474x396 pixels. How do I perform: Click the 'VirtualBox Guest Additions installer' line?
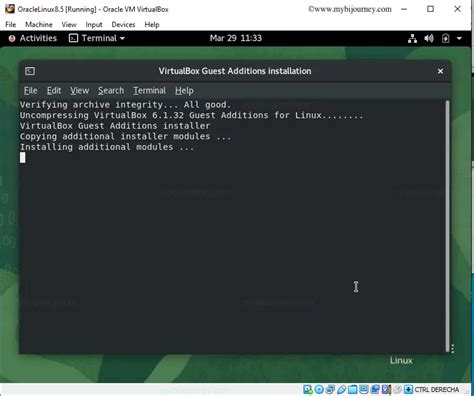[x=115, y=126]
